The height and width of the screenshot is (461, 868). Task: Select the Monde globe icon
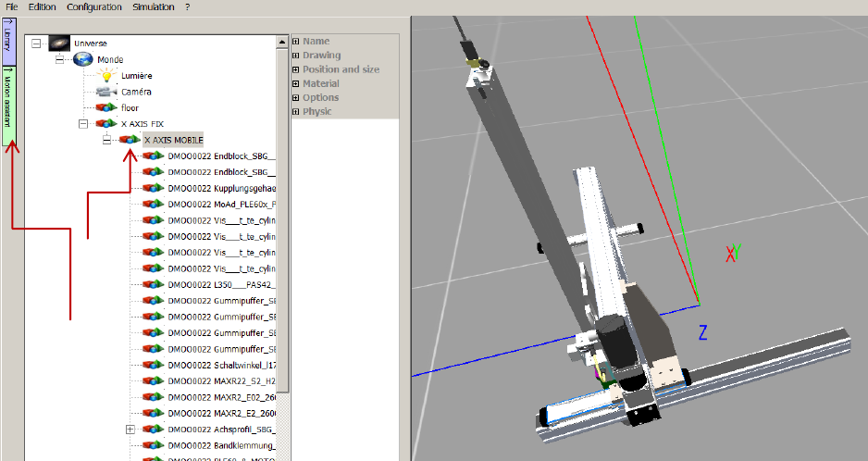pyautogui.click(x=83, y=59)
